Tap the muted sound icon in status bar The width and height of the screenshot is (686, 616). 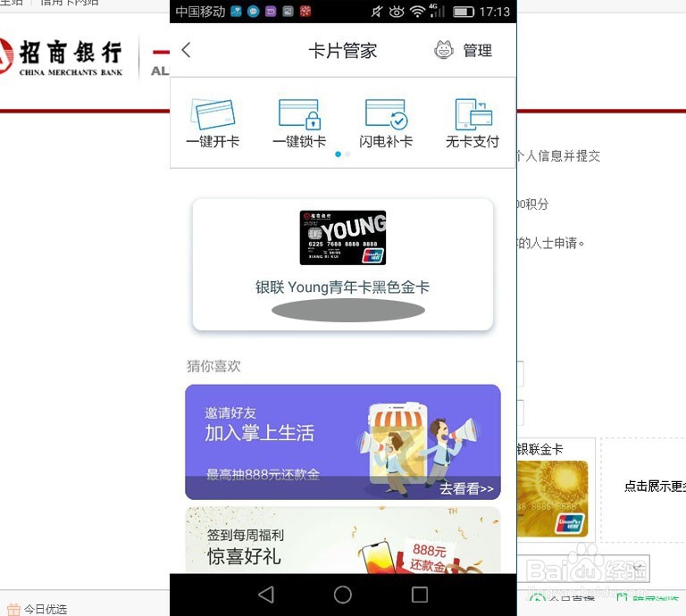click(376, 12)
